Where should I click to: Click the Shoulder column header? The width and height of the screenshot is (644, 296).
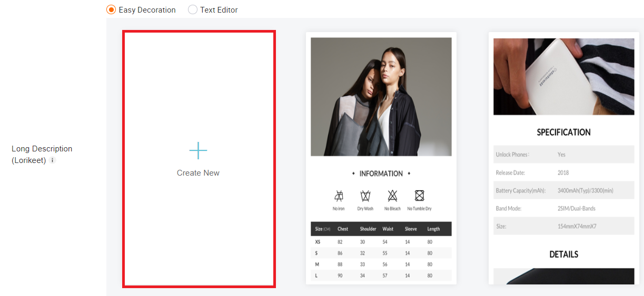point(368,229)
